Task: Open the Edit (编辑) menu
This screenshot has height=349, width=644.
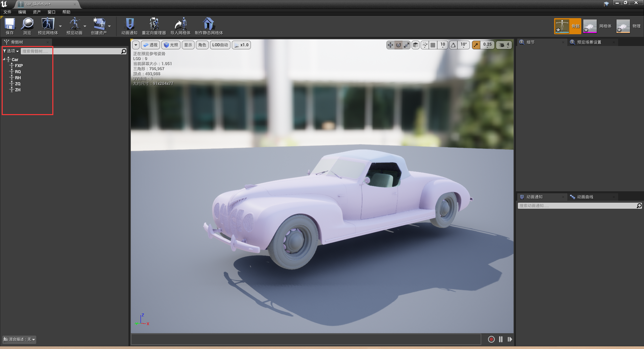Action: [22, 12]
